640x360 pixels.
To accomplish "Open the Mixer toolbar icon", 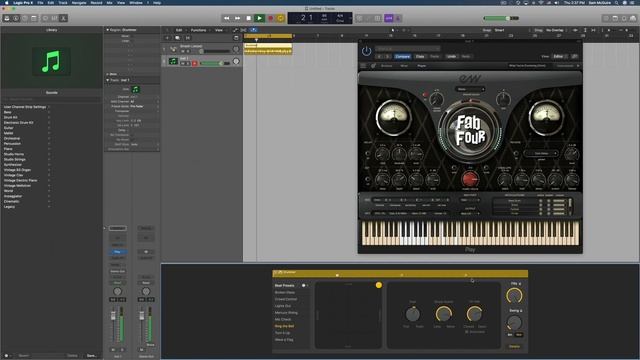I will pyautogui.click(x=54, y=18).
